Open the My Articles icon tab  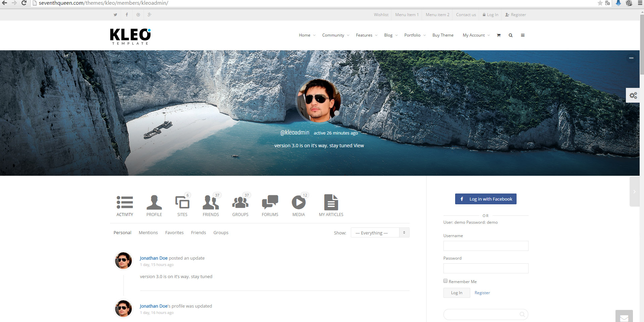(331, 206)
